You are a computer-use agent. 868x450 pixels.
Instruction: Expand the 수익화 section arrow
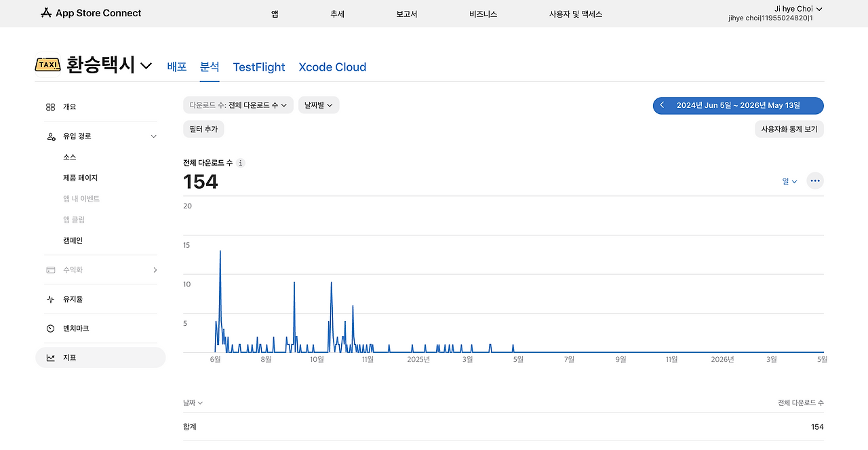point(155,270)
